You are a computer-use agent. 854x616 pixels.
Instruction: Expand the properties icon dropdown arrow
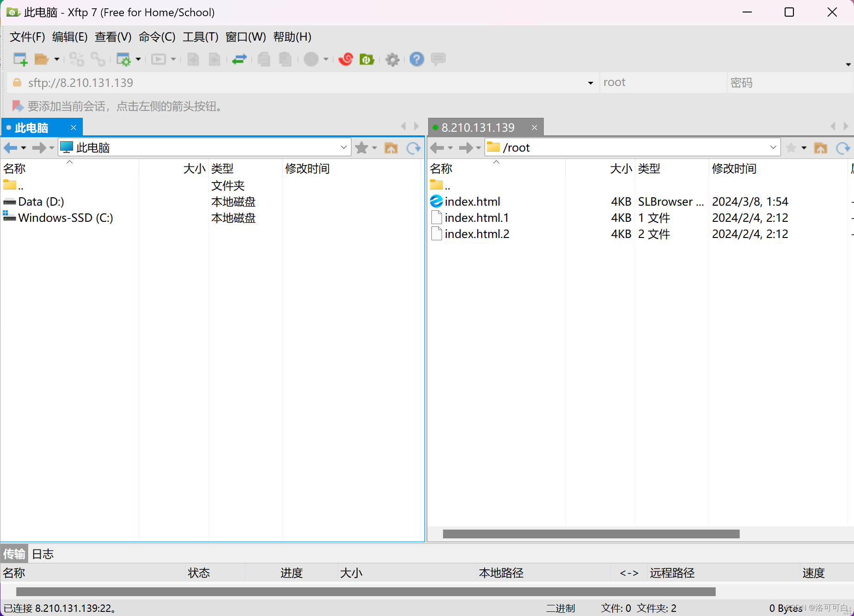tap(138, 59)
